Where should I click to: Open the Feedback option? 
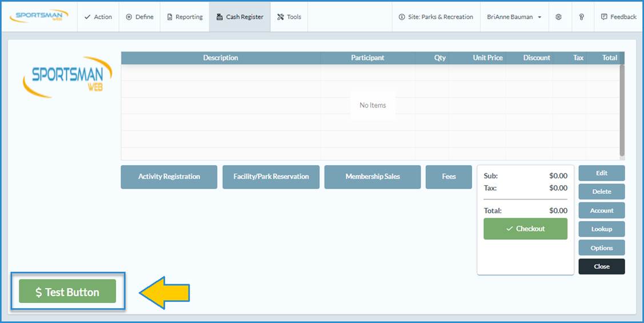click(618, 17)
